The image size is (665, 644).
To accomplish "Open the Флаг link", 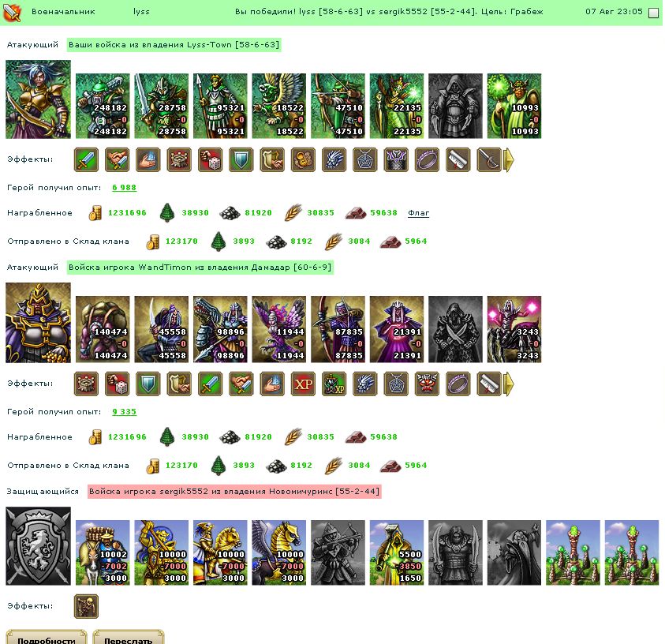I will [x=418, y=213].
